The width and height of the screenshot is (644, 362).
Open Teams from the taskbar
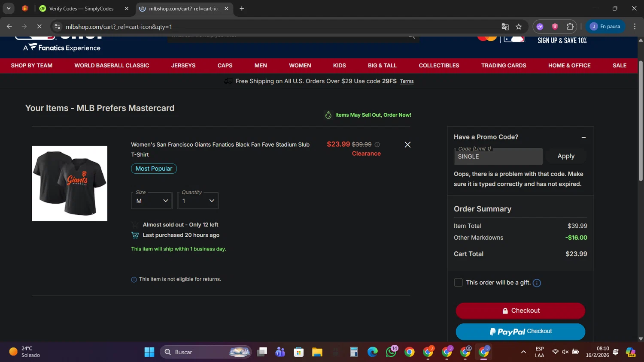(280, 352)
